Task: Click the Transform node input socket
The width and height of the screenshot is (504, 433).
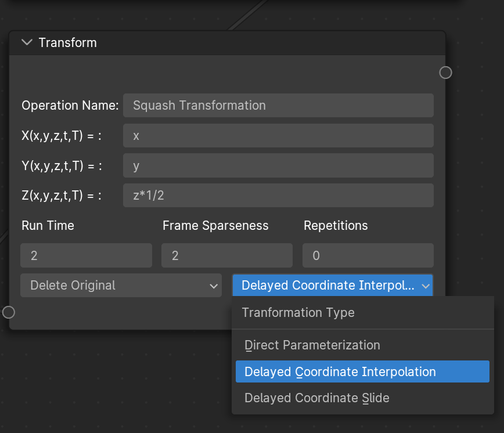Action: tap(9, 312)
